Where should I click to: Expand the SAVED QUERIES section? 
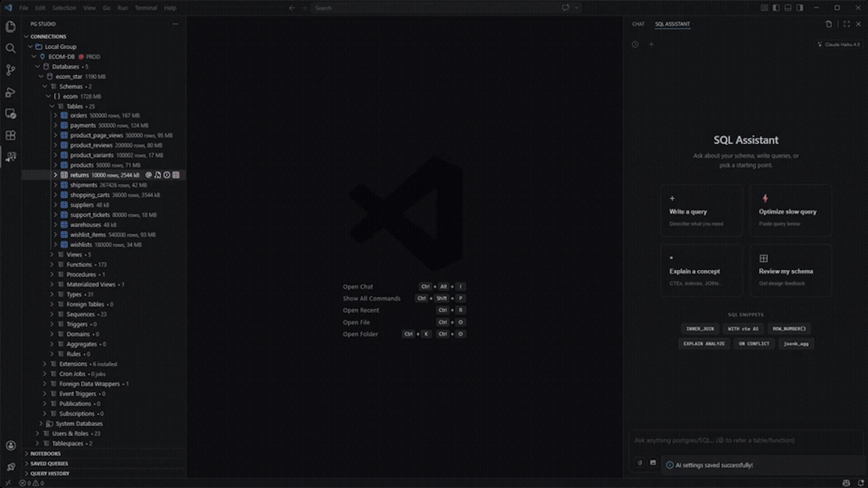pos(26,464)
